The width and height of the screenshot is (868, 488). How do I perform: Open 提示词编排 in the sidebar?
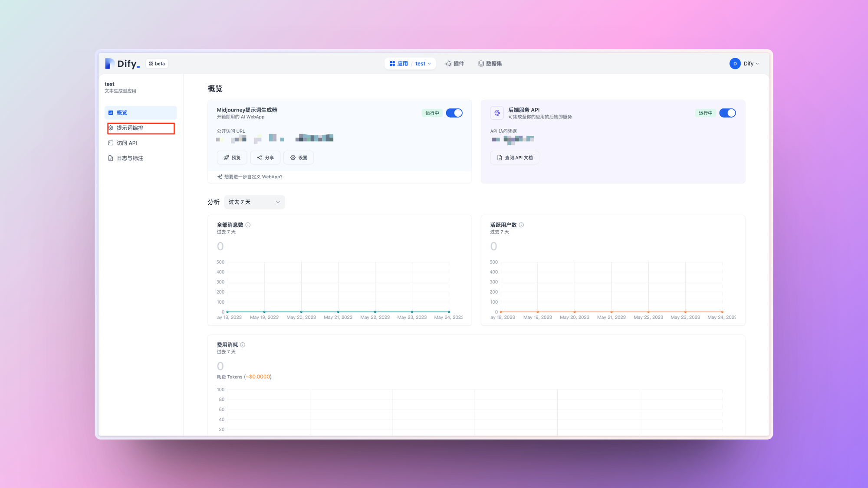(x=141, y=128)
